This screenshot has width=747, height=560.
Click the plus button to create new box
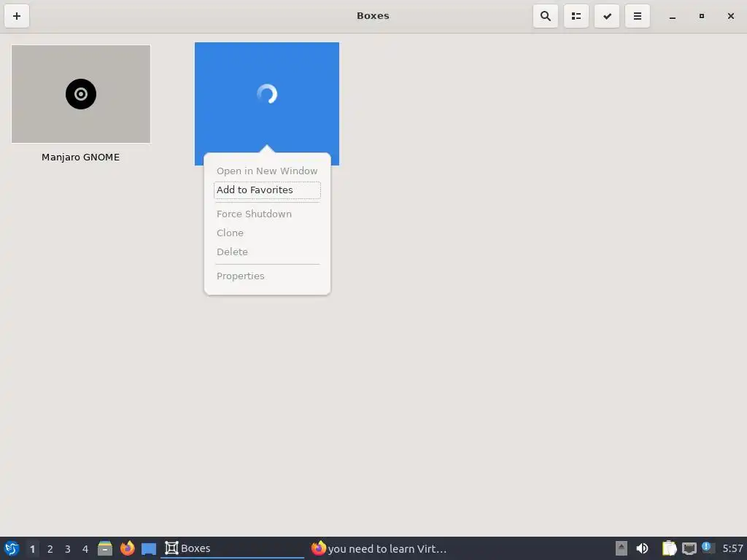(17, 16)
